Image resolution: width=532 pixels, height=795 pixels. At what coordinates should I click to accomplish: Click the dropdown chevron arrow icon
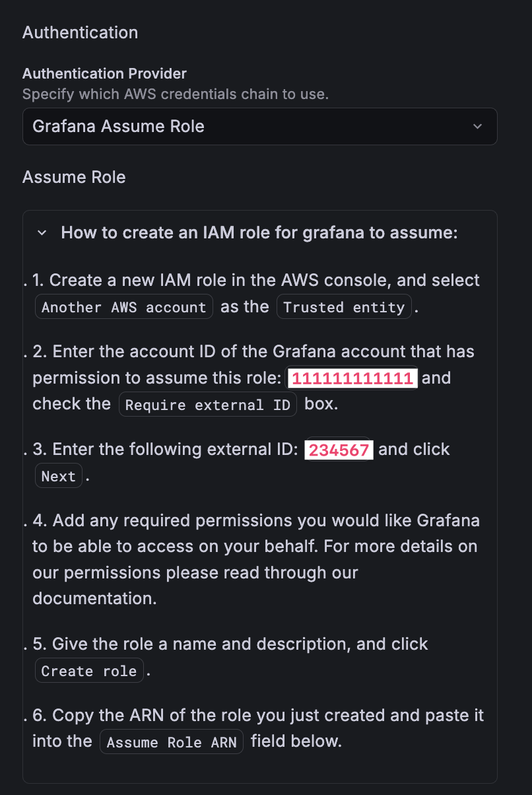pyautogui.click(x=478, y=126)
